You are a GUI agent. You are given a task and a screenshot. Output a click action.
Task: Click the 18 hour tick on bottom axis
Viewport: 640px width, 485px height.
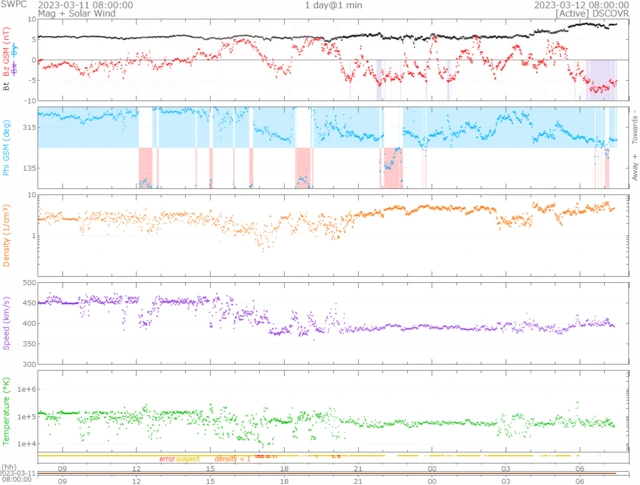pyautogui.click(x=284, y=481)
